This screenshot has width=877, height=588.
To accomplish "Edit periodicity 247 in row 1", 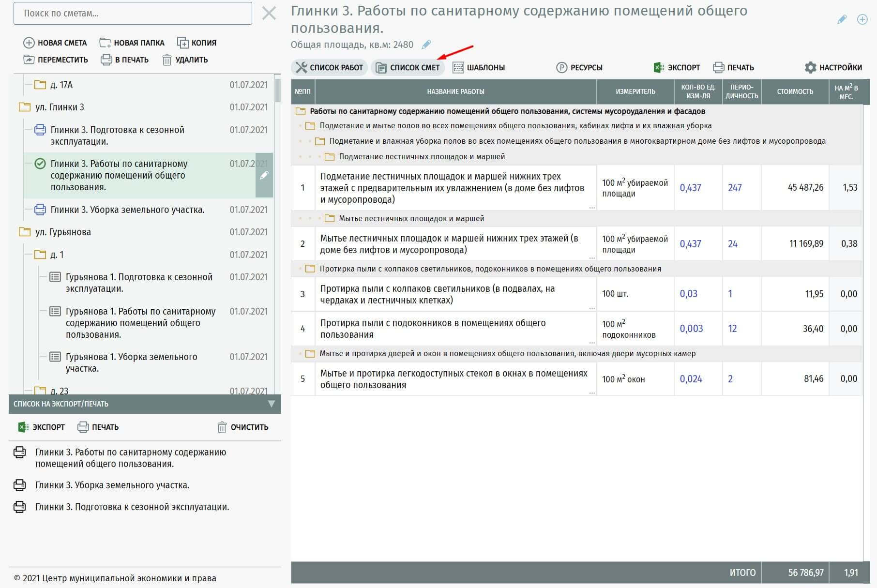I will click(x=735, y=188).
